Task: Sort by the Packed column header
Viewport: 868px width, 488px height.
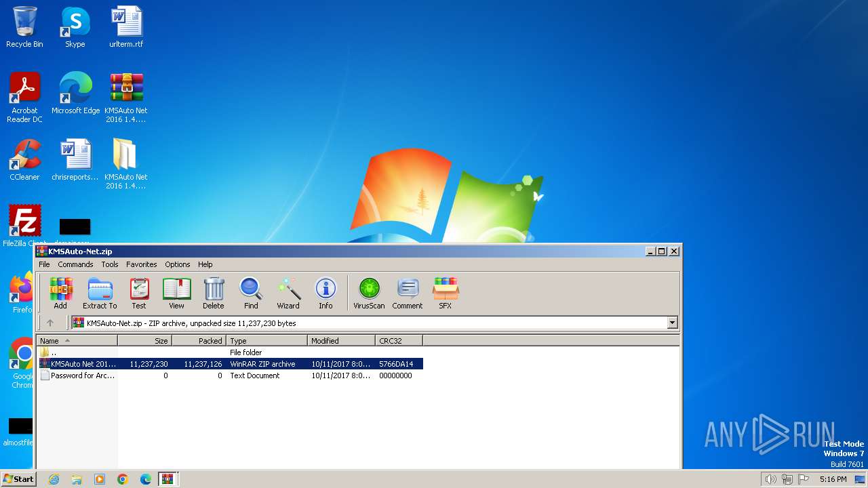Action: coord(199,341)
